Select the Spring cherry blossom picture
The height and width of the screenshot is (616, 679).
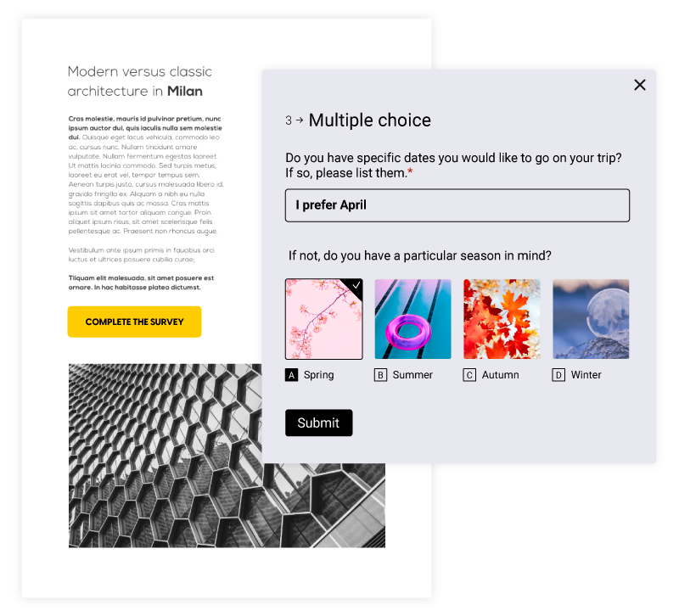point(323,320)
